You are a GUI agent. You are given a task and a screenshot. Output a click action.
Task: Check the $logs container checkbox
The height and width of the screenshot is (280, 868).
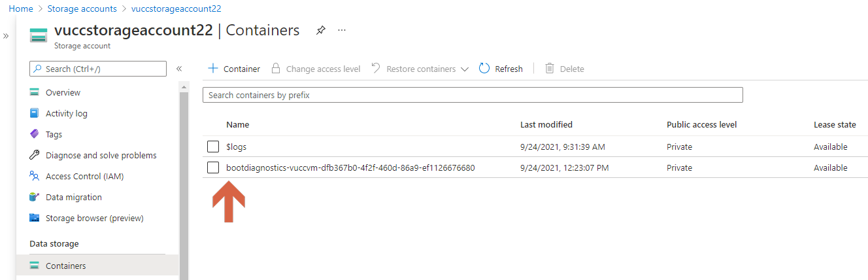(x=213, y=147)
